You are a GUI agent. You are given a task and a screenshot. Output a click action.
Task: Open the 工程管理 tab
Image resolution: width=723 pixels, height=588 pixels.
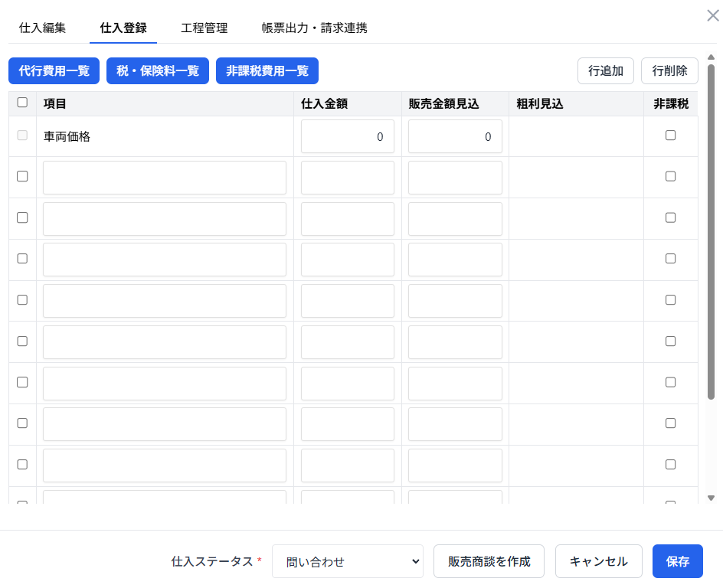coord(204,28)
